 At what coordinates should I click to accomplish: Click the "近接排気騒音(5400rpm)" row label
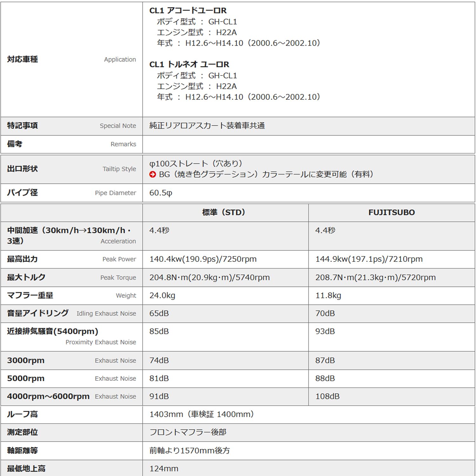pos(53,331)
